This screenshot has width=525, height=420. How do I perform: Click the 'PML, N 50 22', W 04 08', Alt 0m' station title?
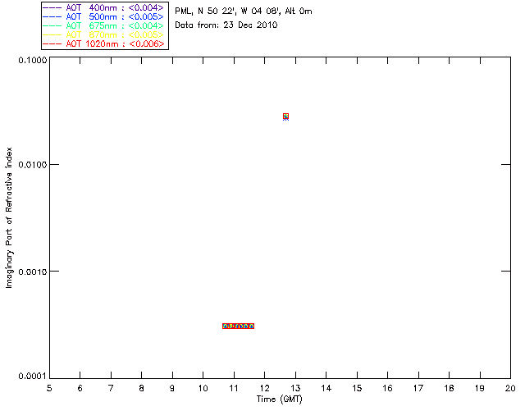click(244, 11)
